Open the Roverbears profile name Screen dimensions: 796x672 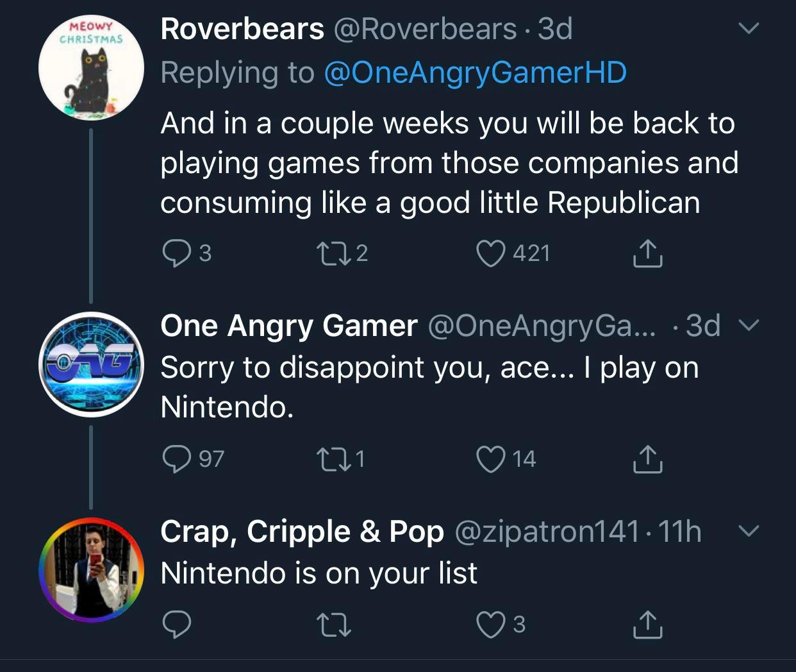point(242,29)
